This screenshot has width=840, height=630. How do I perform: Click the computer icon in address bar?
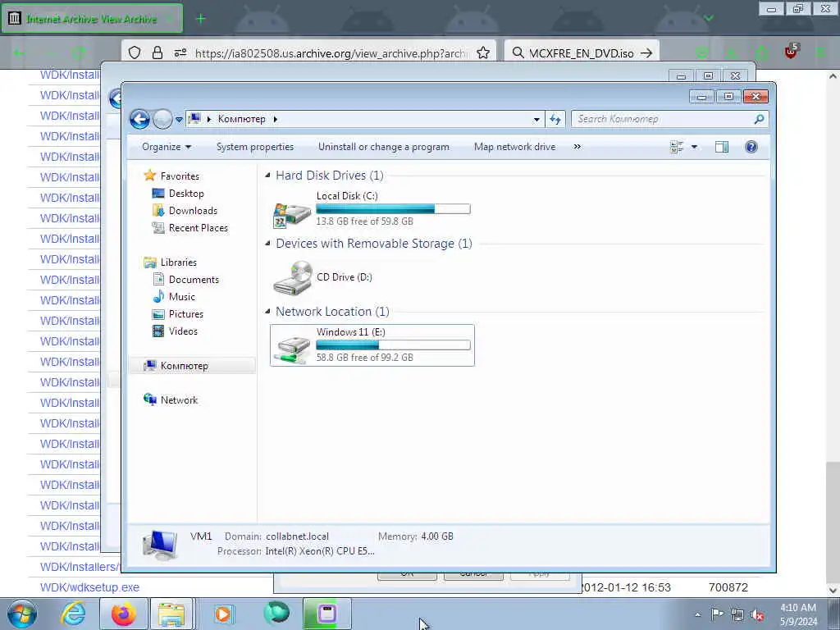195,118
